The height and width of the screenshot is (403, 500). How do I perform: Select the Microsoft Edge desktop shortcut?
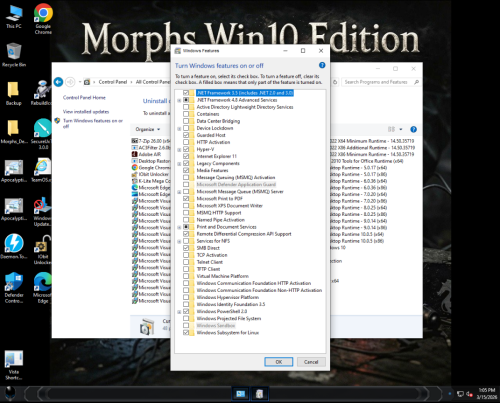[43, 288]
